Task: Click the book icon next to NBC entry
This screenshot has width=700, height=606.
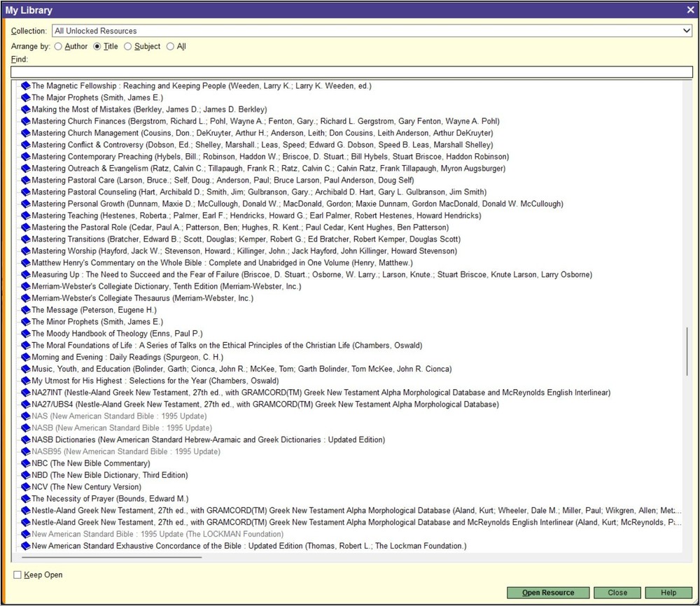Action: (x=25, y=463)
